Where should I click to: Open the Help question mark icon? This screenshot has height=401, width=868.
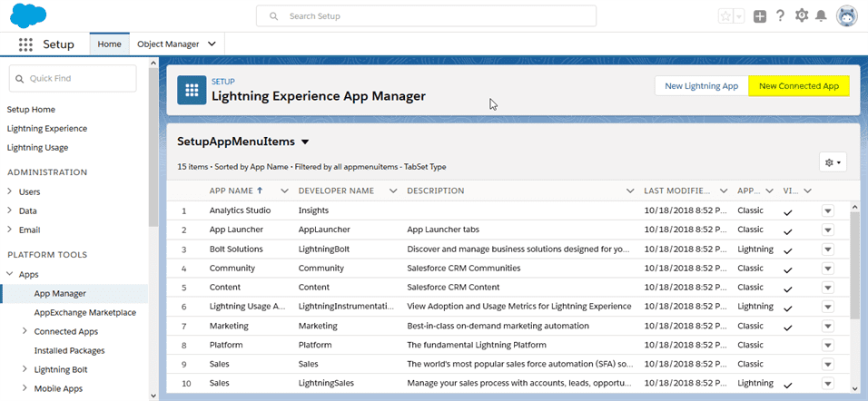point(780,15)
